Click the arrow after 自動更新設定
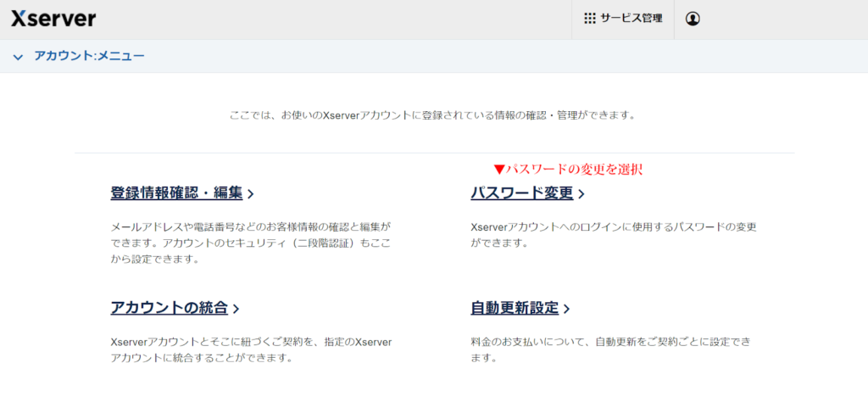868x419 pixels. pos(566,309)
